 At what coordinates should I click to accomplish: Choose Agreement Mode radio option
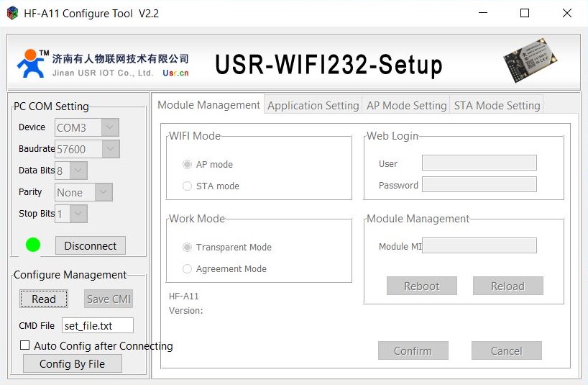click(187, 269)
